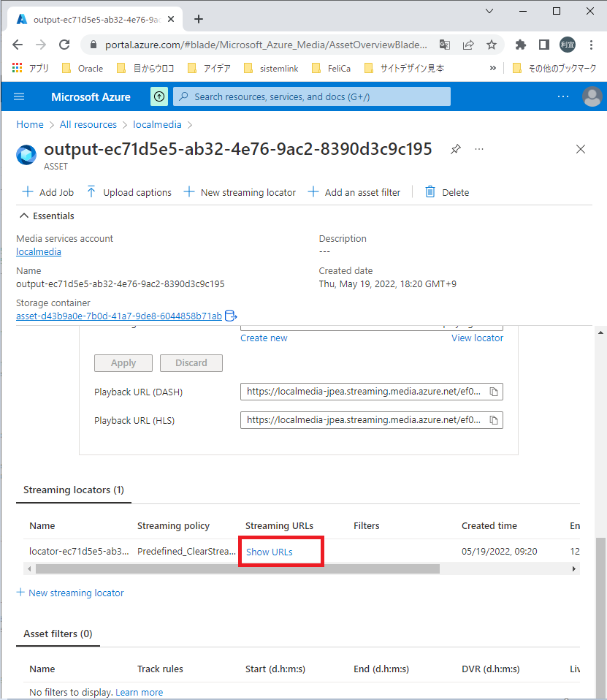Click the locator-ec71d5e5-ab3... name cell

click(79, 552)
